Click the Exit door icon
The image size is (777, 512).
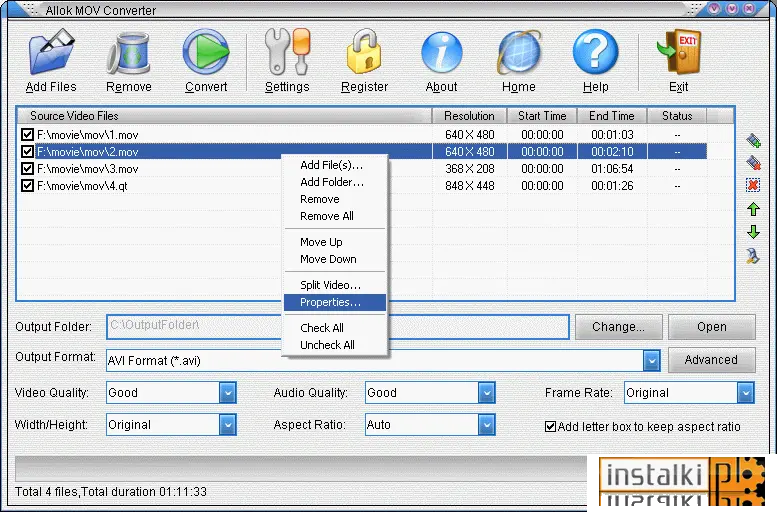click(678, 52)
